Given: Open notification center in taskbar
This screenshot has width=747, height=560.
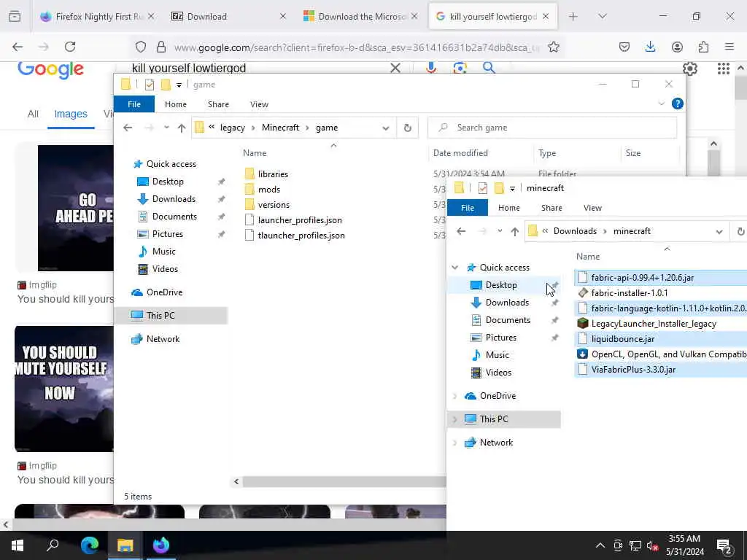Looking at the screenshot, I should coord(724,545).
